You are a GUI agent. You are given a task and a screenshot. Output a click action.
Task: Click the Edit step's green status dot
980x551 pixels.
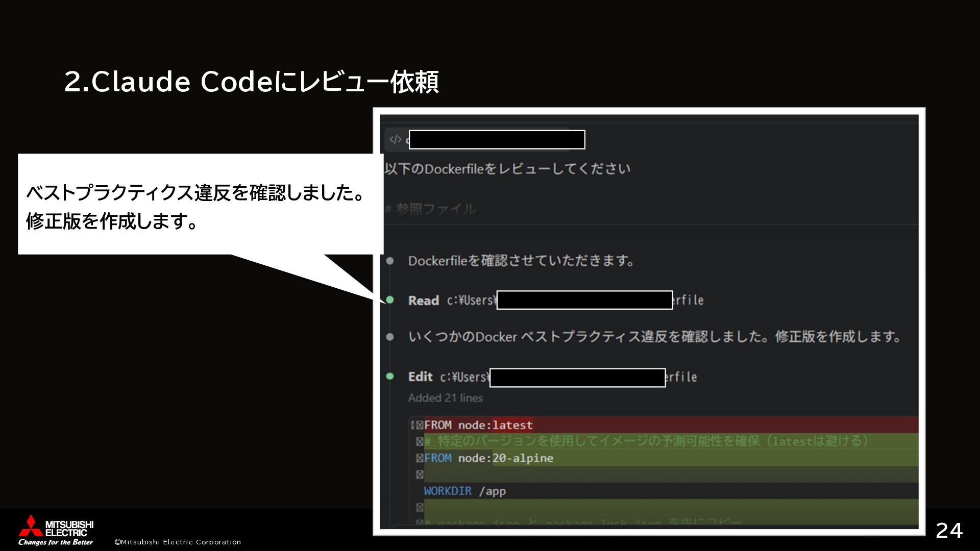390,377
